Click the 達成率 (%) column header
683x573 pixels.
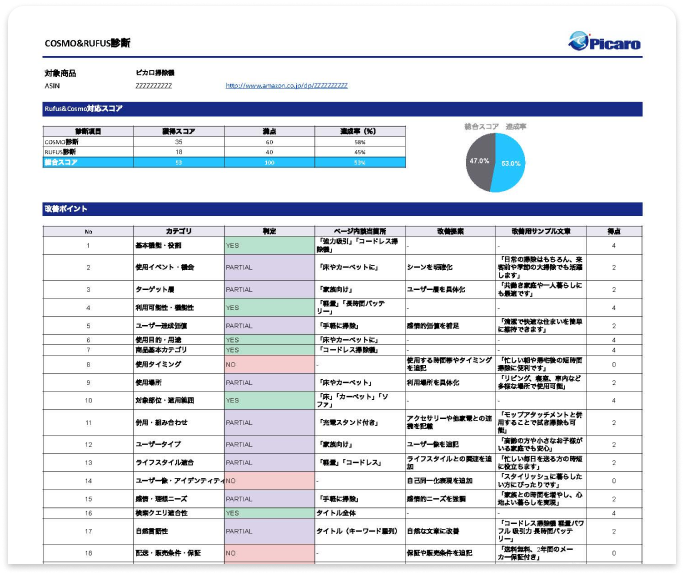click(358, 131)
